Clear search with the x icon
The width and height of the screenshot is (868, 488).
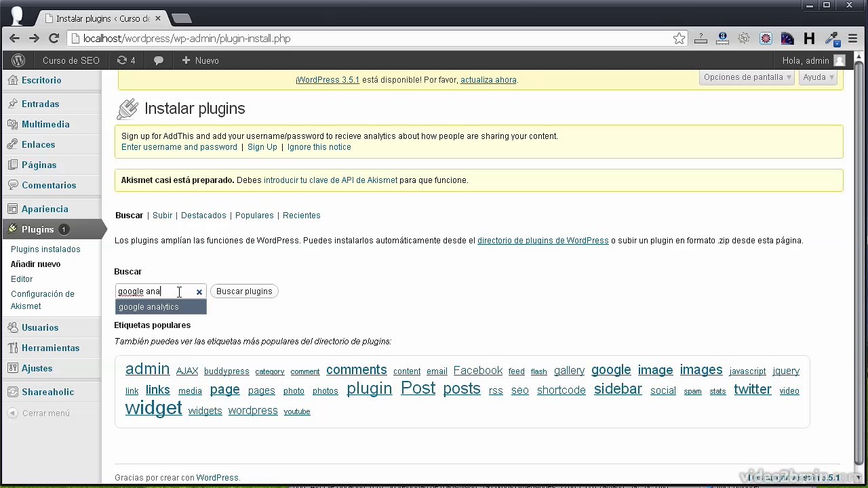point(199,292)
